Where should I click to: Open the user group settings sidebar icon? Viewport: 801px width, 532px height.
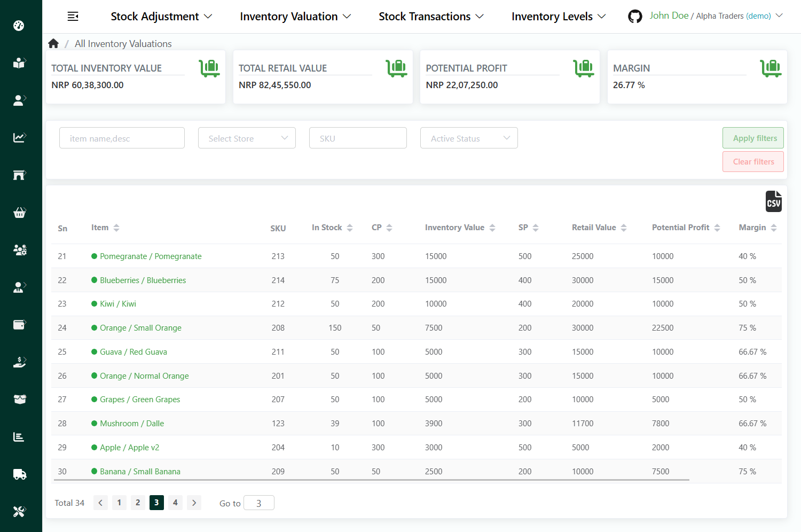20,249
